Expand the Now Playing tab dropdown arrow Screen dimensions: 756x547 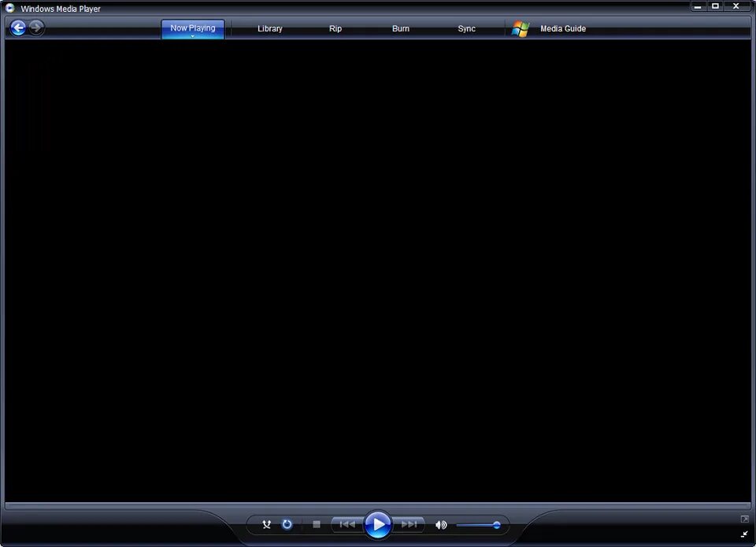point(192,36)
